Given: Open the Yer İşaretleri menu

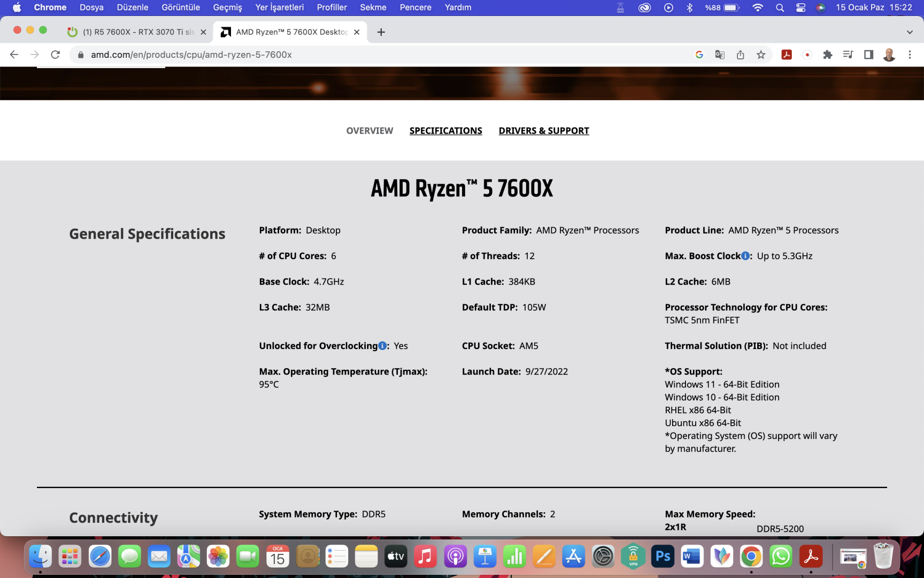Looking at the screenshot, I should (280, 7).
